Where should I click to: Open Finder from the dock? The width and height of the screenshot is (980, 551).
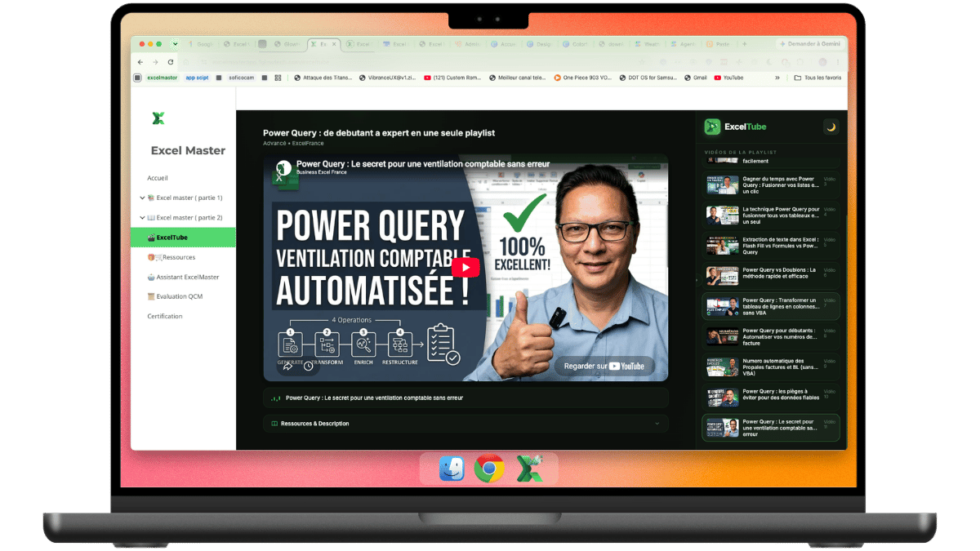point(452,469)
